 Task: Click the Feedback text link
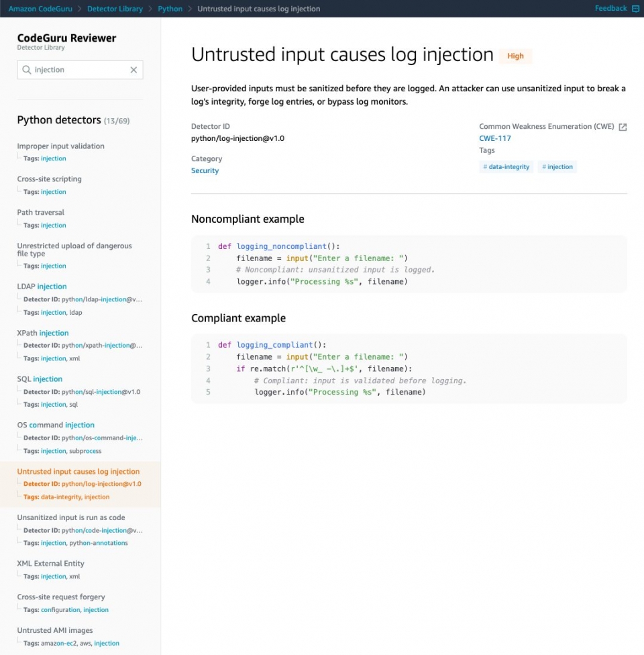(609, 8)
